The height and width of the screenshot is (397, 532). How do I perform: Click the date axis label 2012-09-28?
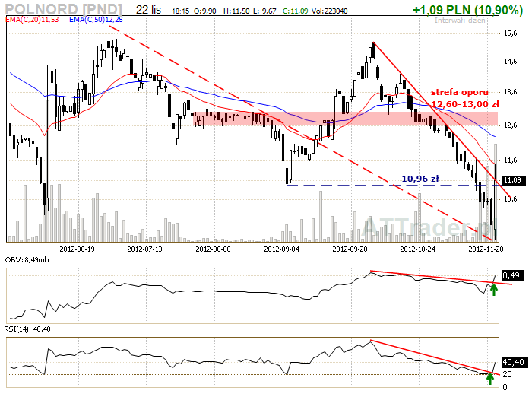[x=350, y=249]
